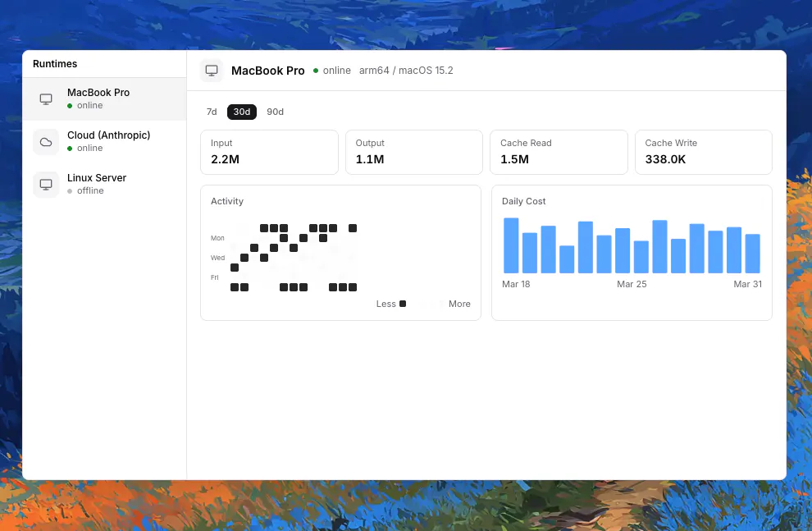Click the Input tokens card
This screenshot has width=812, height=531.
[x=269, y=153]
